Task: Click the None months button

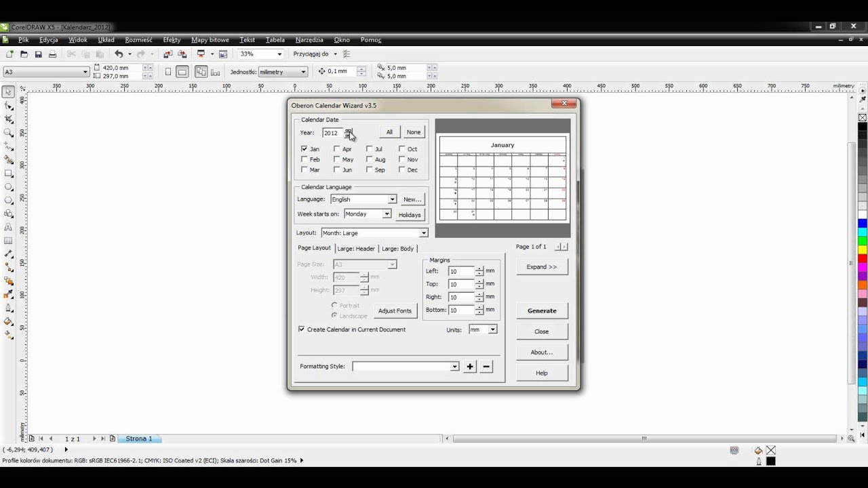Action: (x=414, y=132)
